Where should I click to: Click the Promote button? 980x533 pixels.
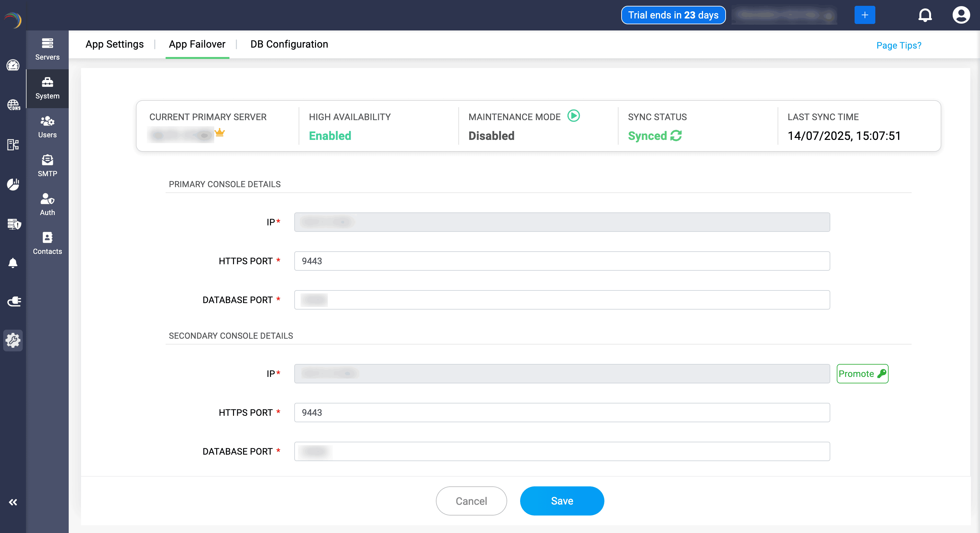[x=862, y=374]
